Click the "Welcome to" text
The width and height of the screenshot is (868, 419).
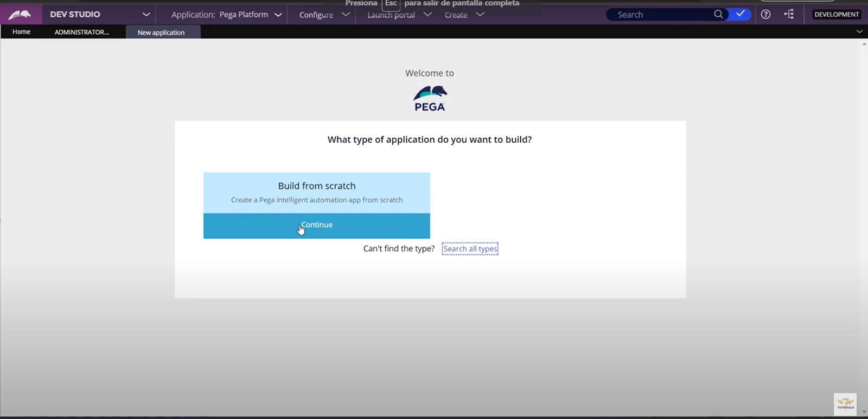coord(430,73)
